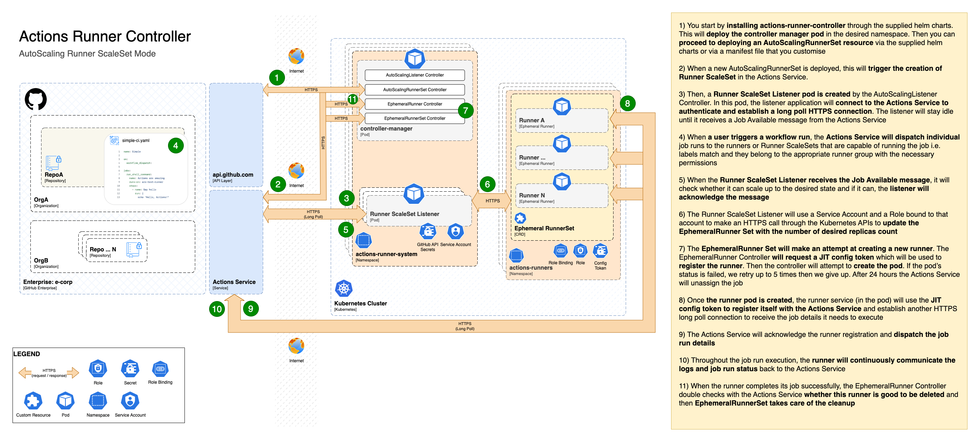Select the AutoScalingListener Controller box
The width and height of the screenshot is (980, 442).
tap(415, 75)
